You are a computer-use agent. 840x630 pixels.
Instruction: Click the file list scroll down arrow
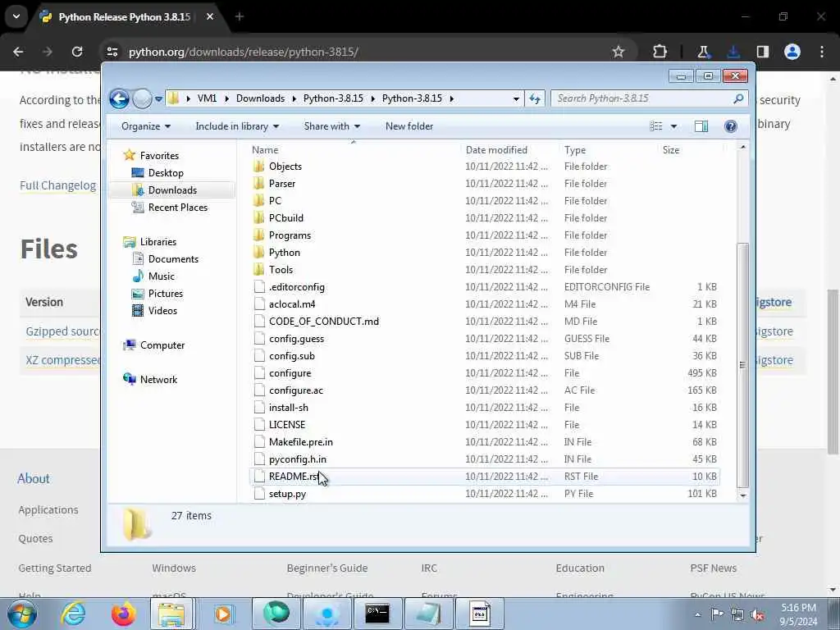(742, 496)
